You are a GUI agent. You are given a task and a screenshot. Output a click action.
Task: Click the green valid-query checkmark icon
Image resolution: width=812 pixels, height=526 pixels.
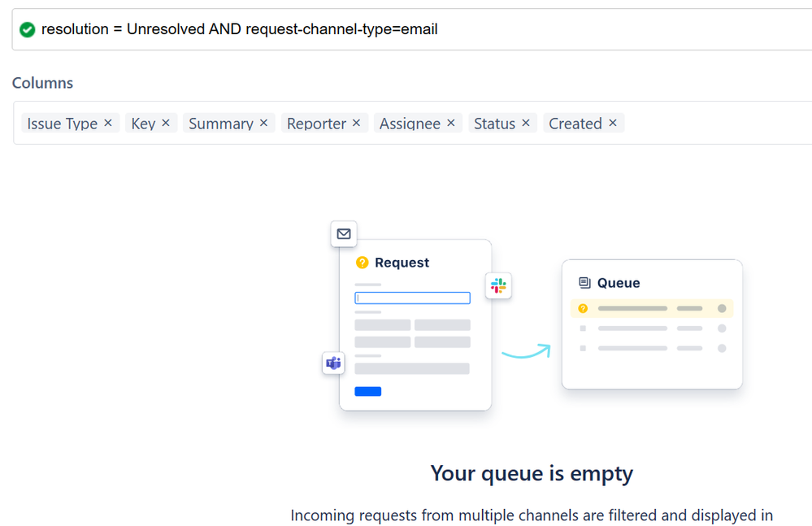pos(27,29)
